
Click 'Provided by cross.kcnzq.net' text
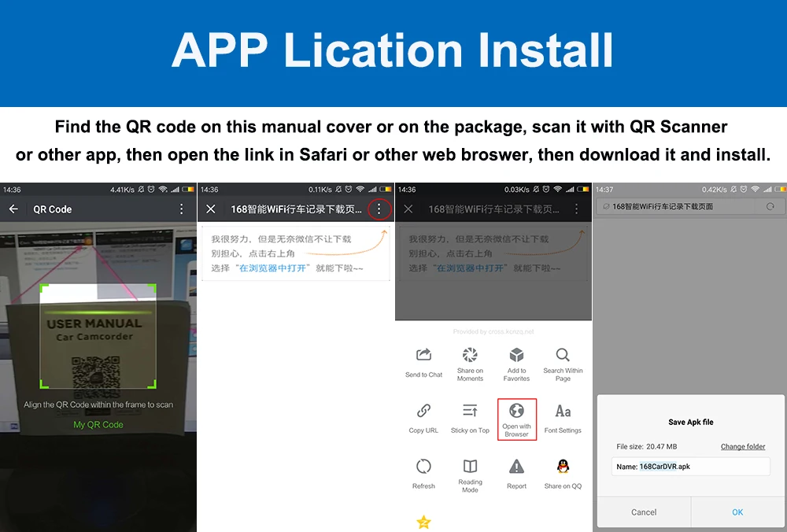pos(493,332)
